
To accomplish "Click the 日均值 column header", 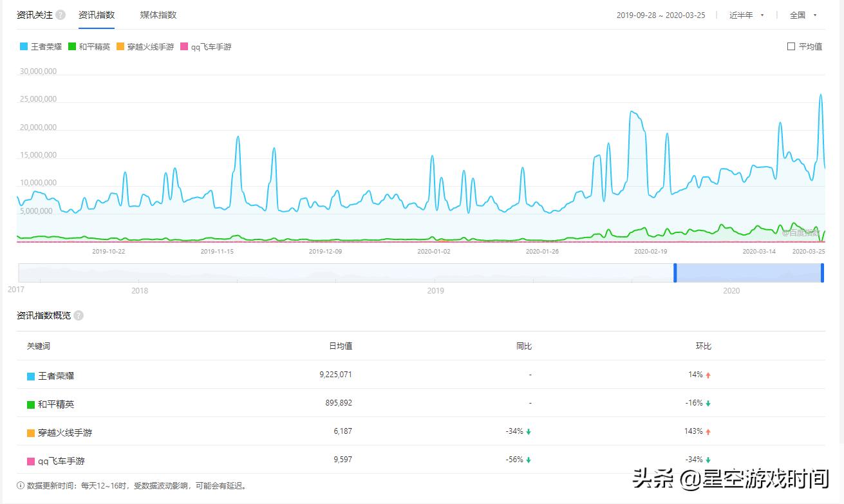I will pos(341,346).
